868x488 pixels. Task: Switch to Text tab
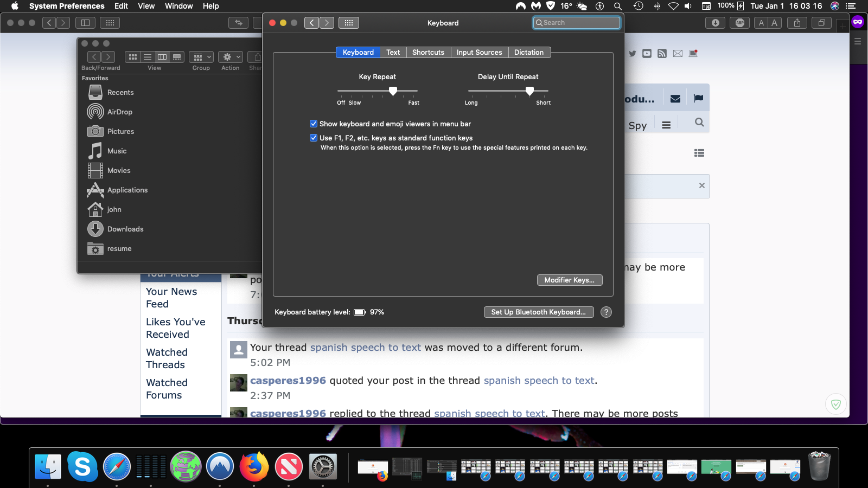click(393, 52)
